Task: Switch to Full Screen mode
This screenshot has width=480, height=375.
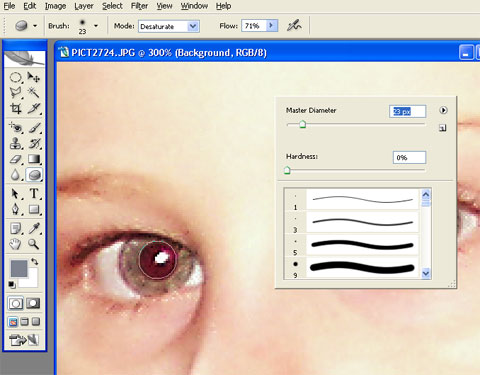Action: click(x=36, y=322)
